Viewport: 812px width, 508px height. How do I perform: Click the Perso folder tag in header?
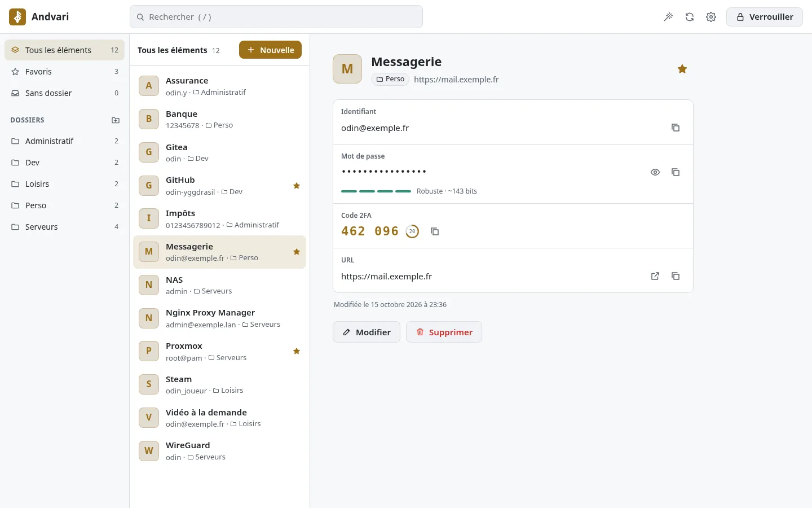tap(390, 79)
